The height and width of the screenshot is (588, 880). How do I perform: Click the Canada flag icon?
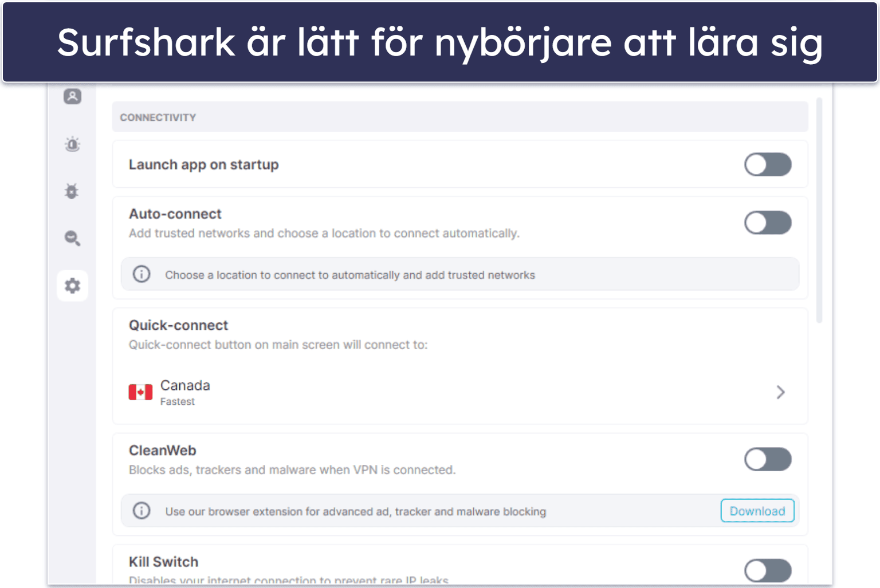click(140, 392)
